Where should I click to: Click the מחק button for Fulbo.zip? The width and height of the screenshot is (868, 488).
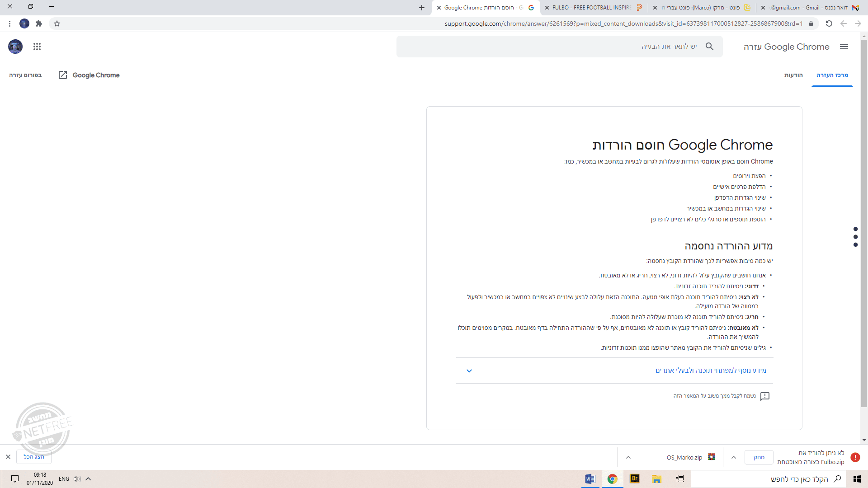(x=759, y=457)
